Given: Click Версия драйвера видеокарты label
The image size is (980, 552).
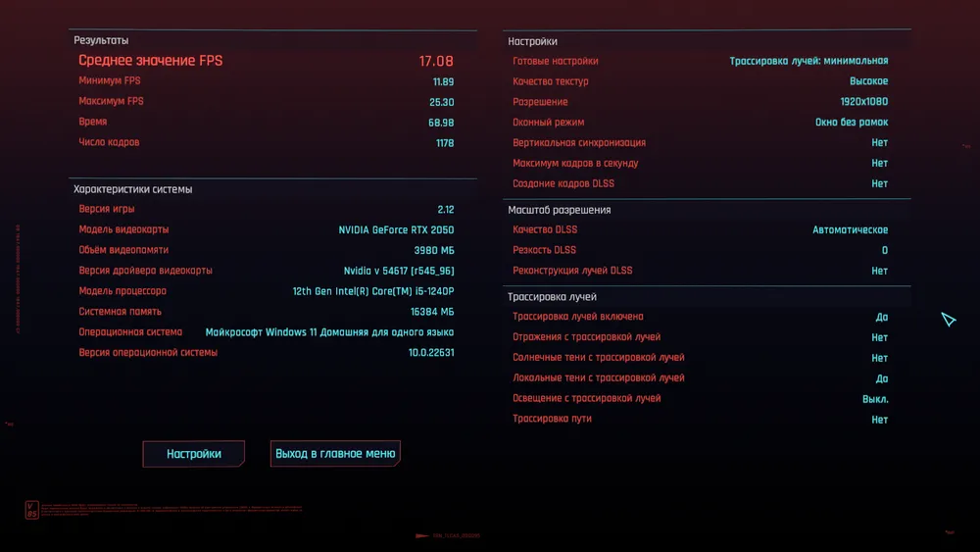Looking at the screenshot, I should [146, 271].
